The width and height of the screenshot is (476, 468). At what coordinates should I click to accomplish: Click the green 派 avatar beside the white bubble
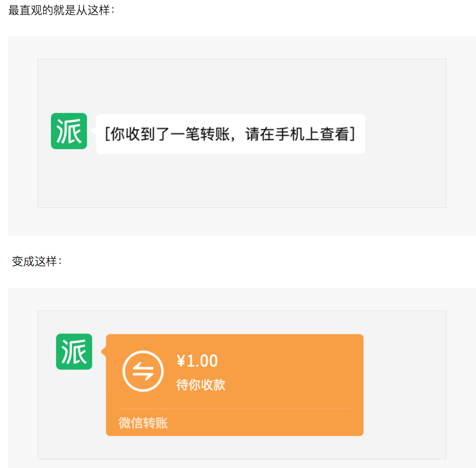[69, 131]
